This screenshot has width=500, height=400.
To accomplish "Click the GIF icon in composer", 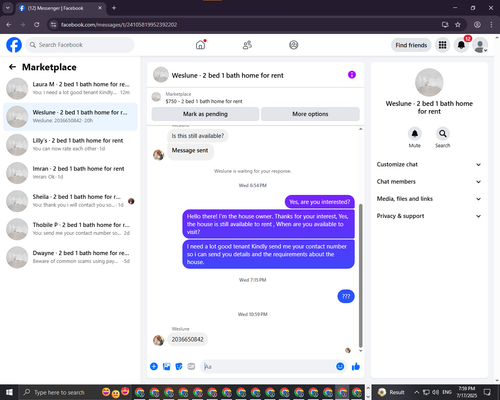I will click(x=191, y=367).
